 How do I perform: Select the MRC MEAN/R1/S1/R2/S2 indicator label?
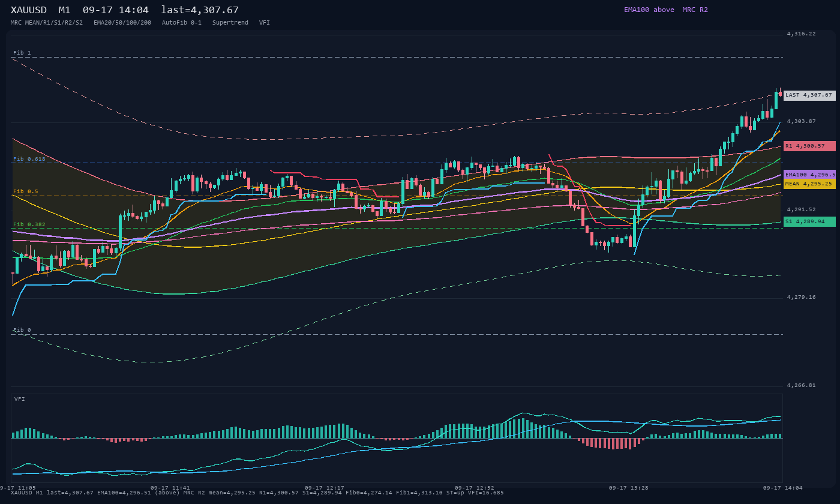(x=47, y=22)
